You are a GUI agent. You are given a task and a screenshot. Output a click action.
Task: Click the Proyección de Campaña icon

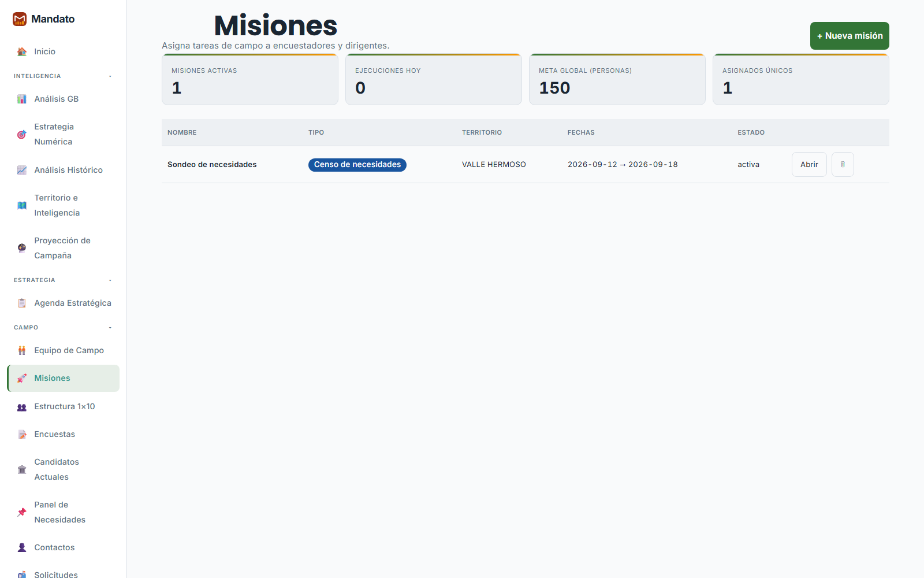pos(22,248)
